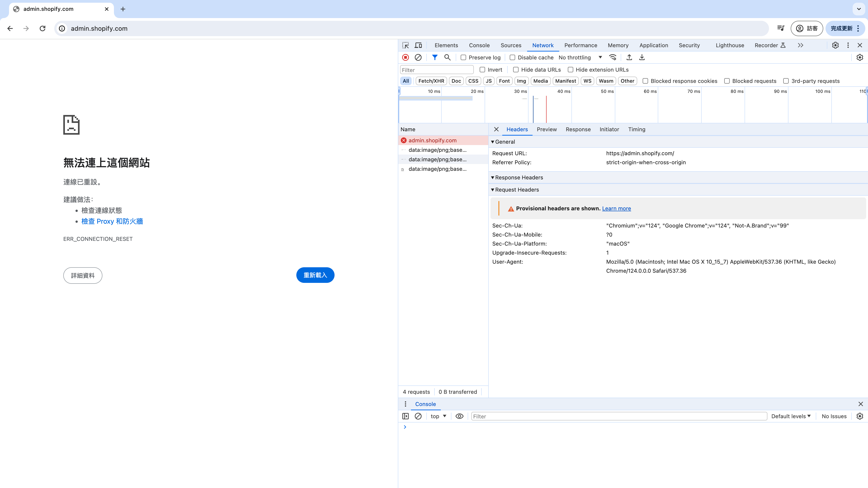
Task: Click the inspect element picker icon
Action: pos(405,45)
